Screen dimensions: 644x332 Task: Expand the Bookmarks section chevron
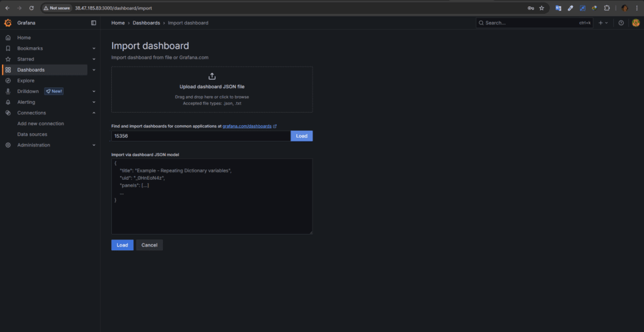point(94,48)
